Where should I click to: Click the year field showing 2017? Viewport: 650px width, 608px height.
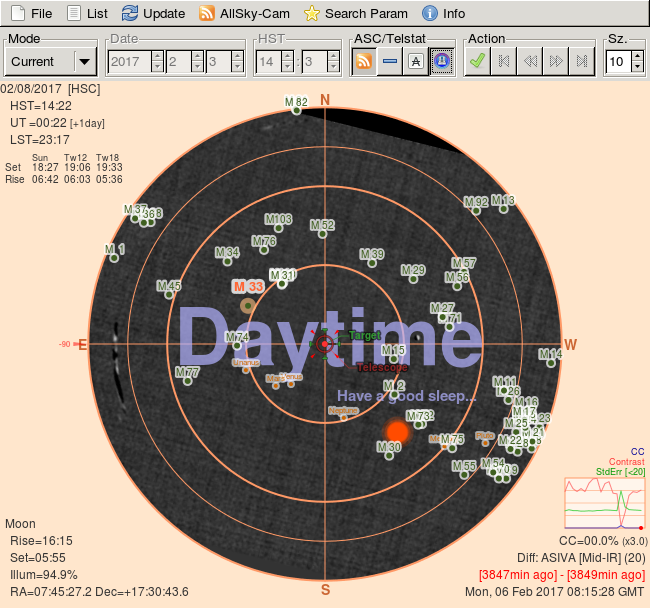coord(130,62)
